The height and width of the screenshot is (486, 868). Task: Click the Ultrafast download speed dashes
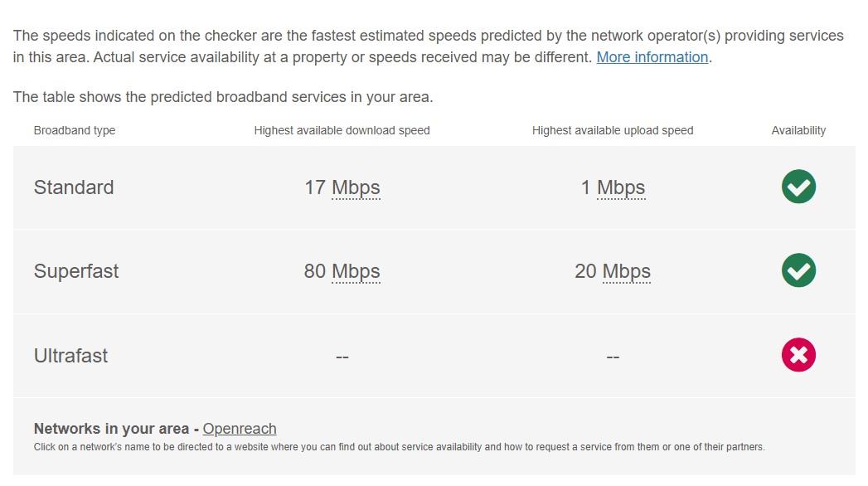point(342,357)
